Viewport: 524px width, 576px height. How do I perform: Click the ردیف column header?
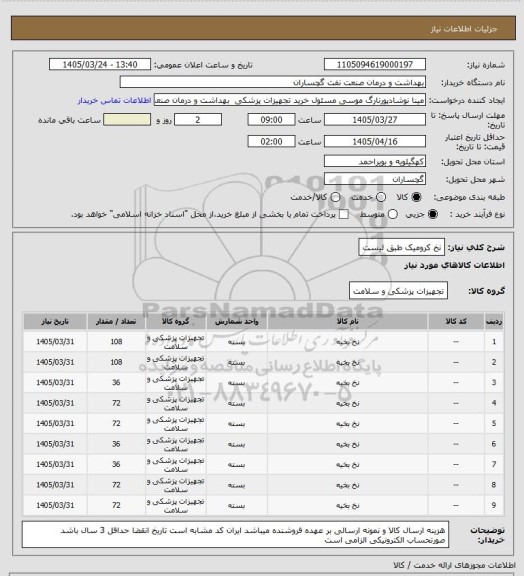(x=494, y=321)
